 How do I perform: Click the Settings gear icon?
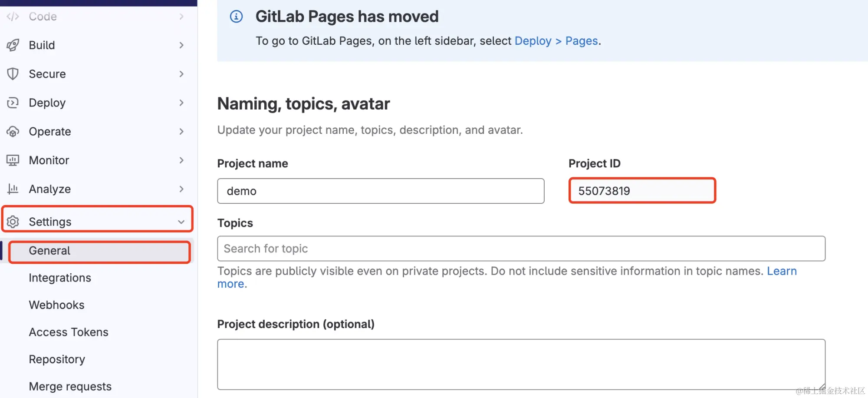(13, 222)
